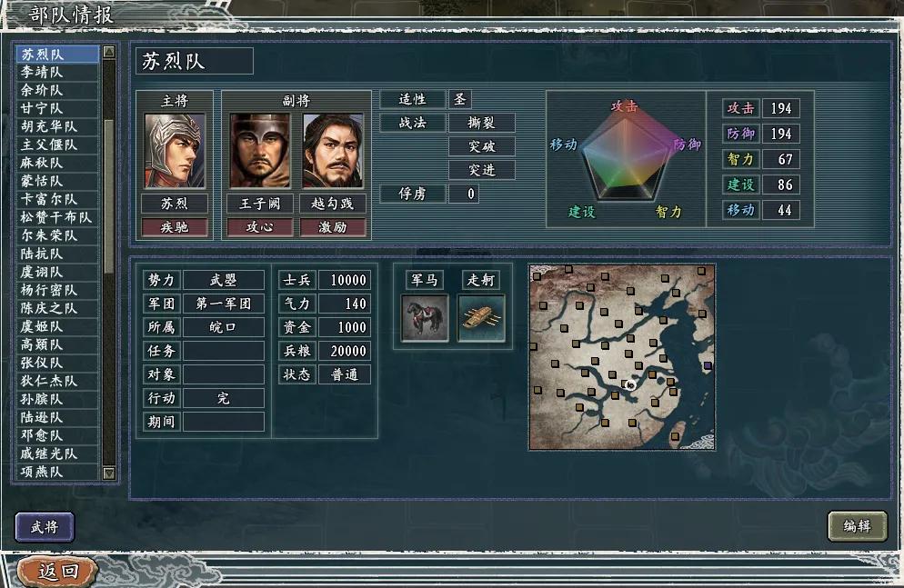Select 狄仁杰队 in the unit list
The image size is (904, 588).
click(x=57, y=381)
